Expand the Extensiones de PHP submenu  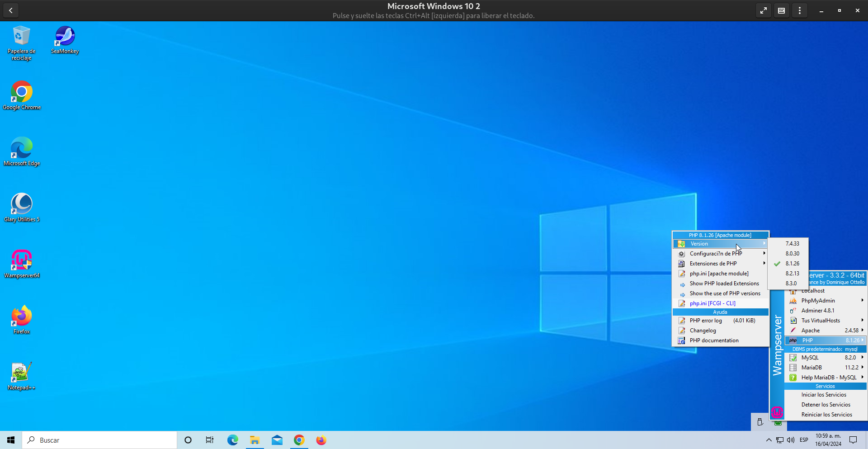pos(721,264)
